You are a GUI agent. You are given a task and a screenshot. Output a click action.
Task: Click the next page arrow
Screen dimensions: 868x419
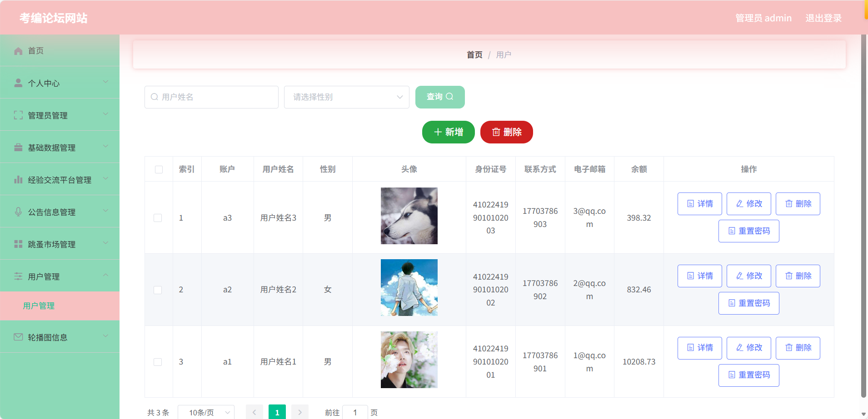(x=300, y=412)
